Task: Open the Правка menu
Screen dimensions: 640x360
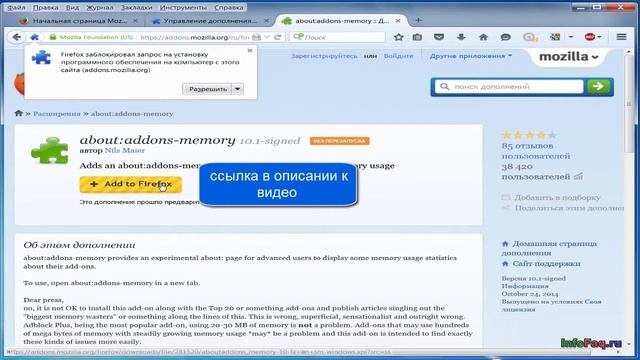Action: tap(45, 7)
